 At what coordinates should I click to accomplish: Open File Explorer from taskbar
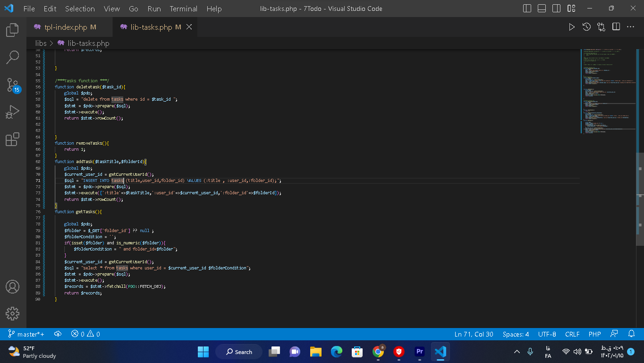316,352
